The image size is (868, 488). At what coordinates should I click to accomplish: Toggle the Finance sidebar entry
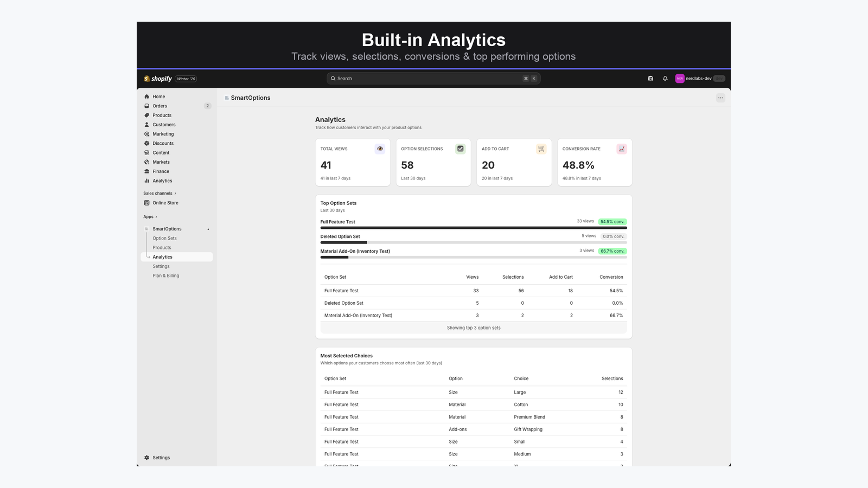click(x=160, y=171)
